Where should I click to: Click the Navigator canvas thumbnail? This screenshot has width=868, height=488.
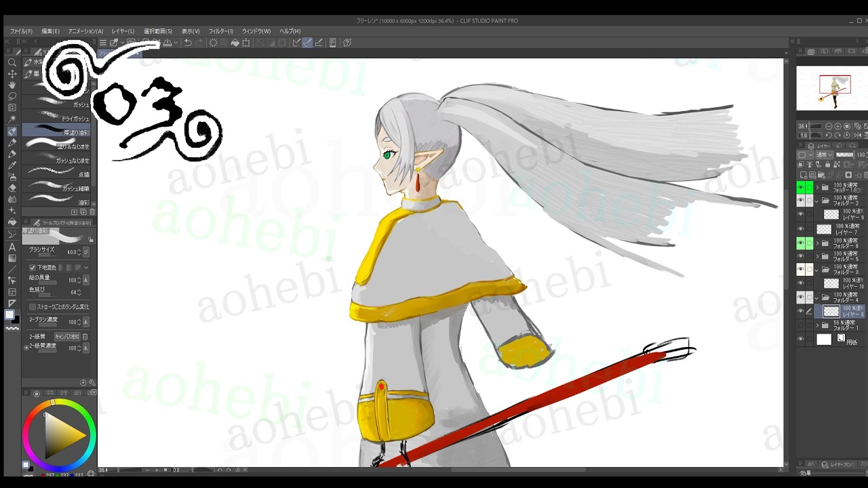pos(831,88)
